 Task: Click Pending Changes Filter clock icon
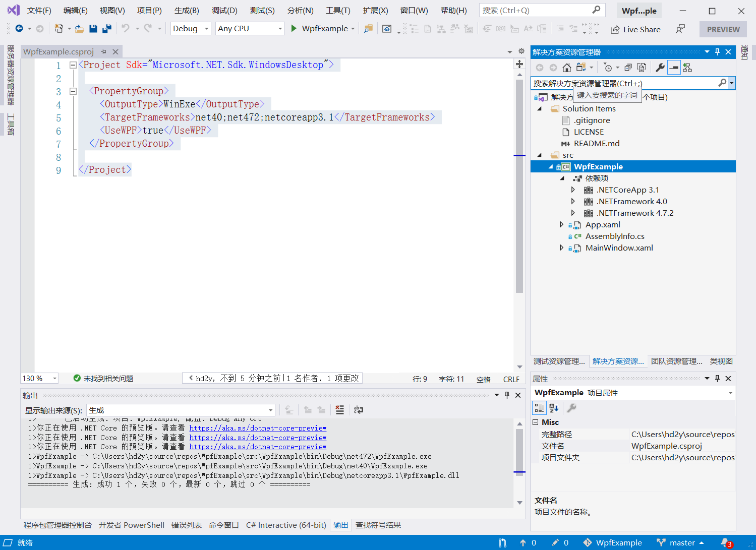pyautogui.click(x=608, y=68)
